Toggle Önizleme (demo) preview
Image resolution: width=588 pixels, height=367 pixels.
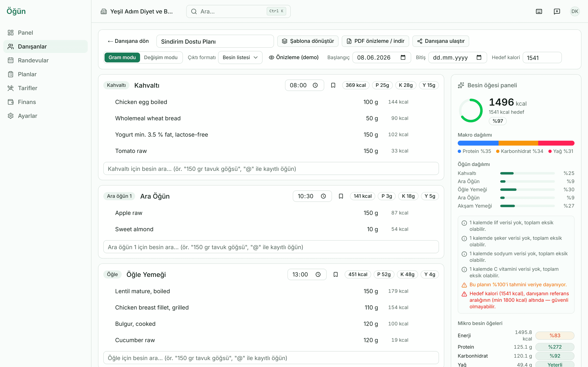(294, 57)
